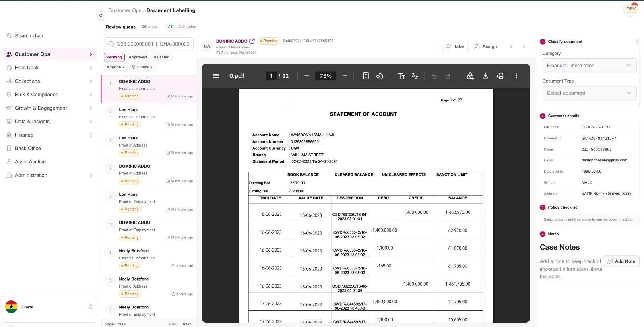Collapse the sidebar with the double-chevron icon
The height and width of the screenshot is (327, 644).
[x=101, y=15]
